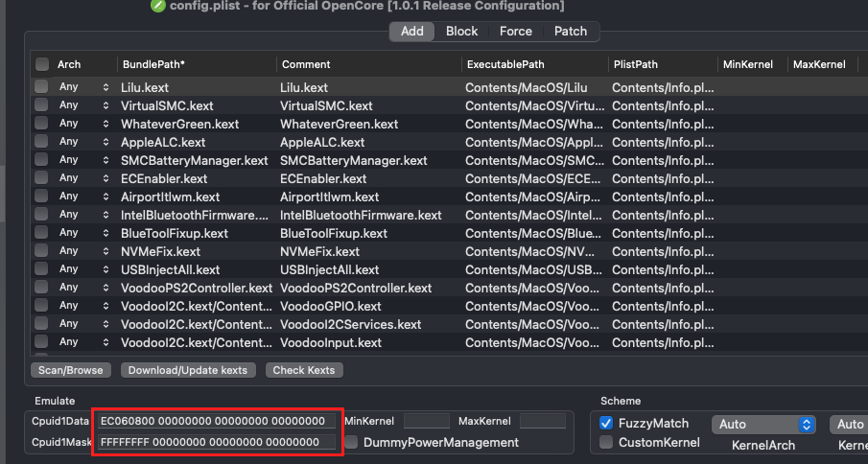The image size is (868, 464).
Task: Click the MinKernel field in Emulate section
Action: tap(426, 421)
